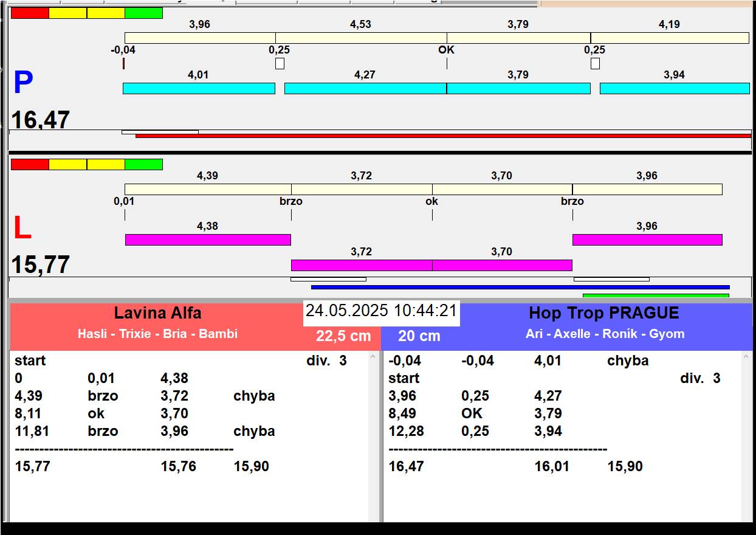Click the 11,81 value in Lavina Alfa table

(x=32, y=431)
